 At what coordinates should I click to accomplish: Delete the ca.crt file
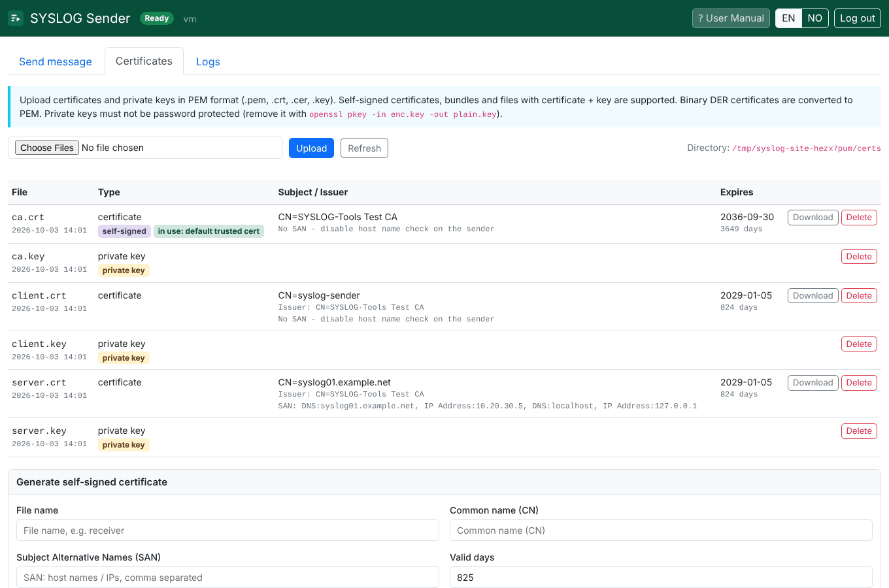[x=859, y=218]
